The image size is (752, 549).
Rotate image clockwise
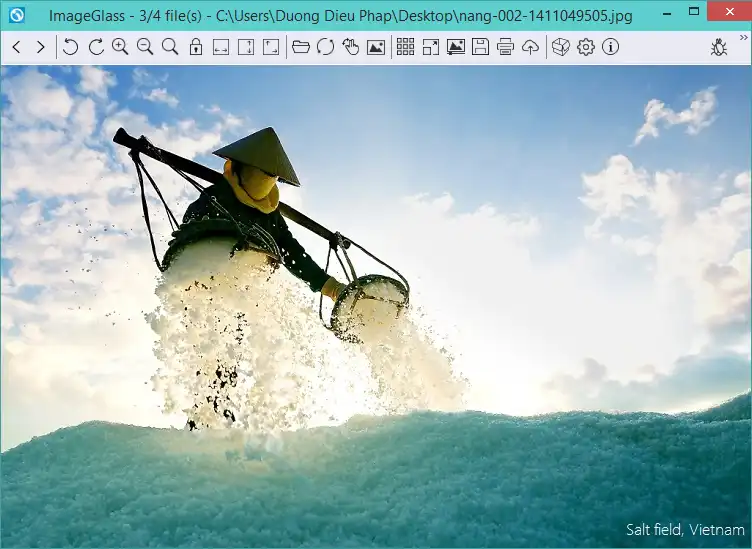tap(96, 47)
